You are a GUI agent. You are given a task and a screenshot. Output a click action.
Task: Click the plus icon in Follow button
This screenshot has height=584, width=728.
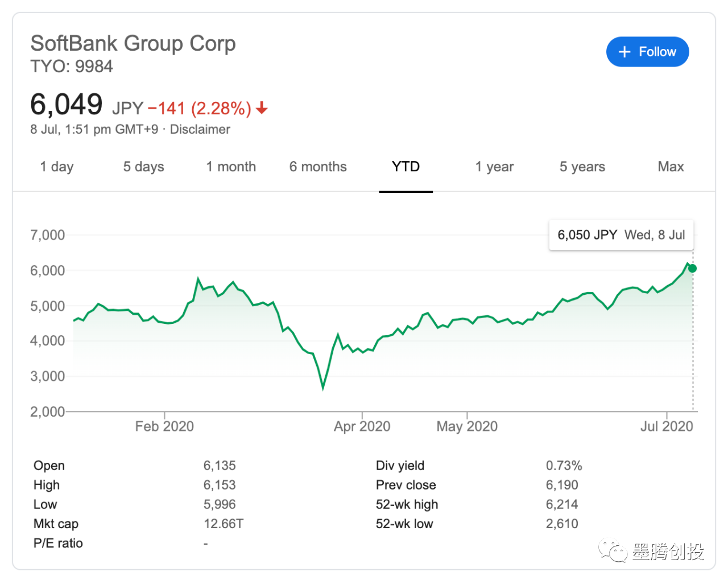click(624, 52)
